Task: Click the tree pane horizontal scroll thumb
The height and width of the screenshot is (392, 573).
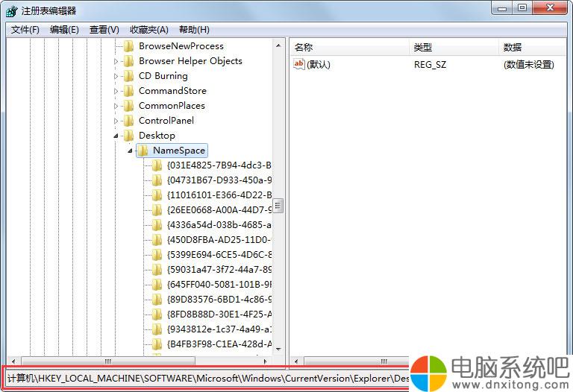Action: tap(108, 361)
